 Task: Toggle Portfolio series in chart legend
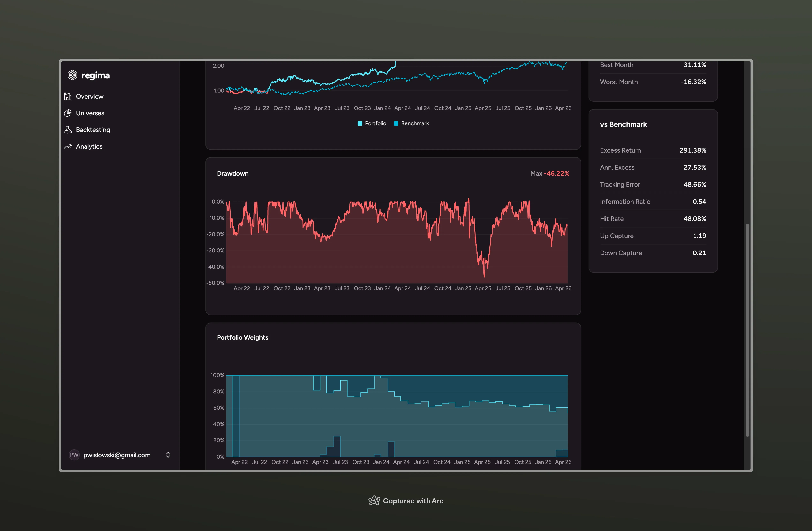tap(375, 123)
